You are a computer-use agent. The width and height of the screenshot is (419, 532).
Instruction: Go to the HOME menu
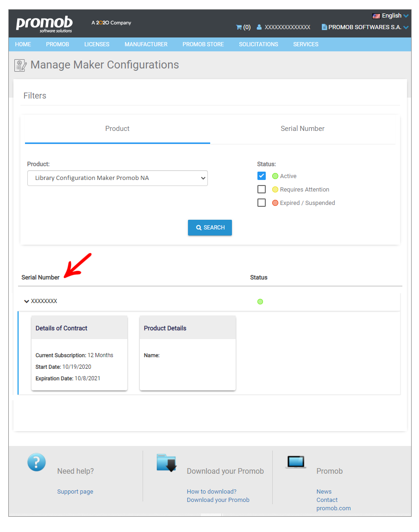tap(23, 44)
